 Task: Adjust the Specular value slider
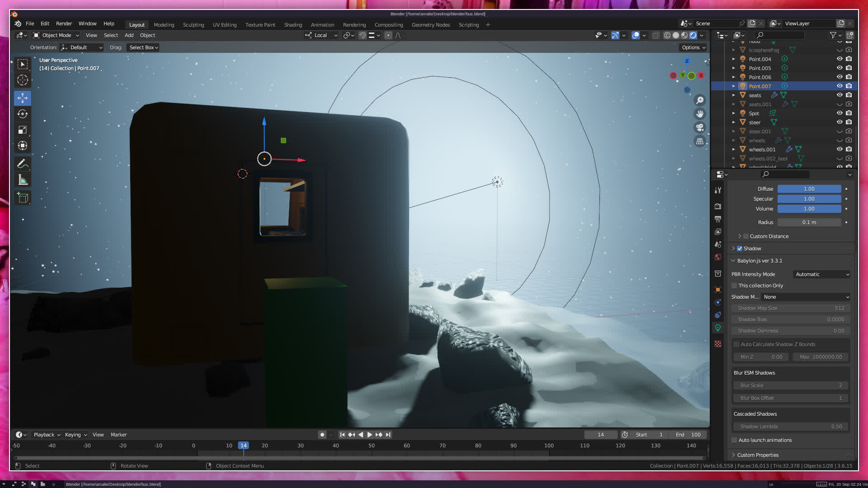pos(809,199)
